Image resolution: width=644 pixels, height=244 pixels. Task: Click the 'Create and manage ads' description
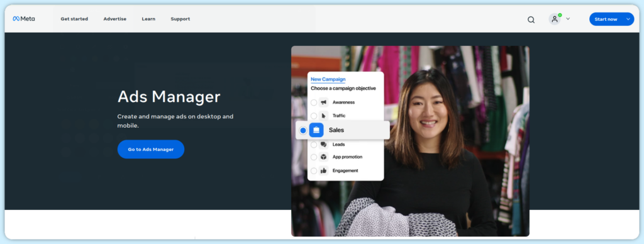(x=175, y=121)
